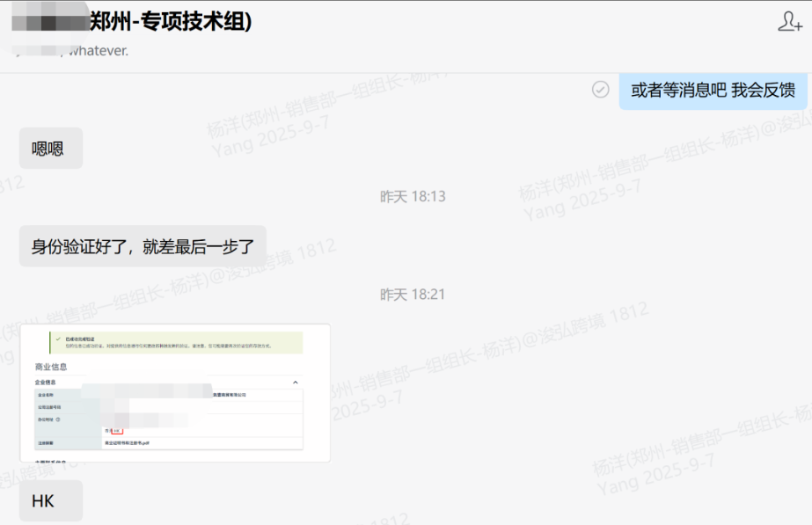Select the 嗯嗯 message bubble
The height and width of the screenshot is (525, 812).
[51, 149]
